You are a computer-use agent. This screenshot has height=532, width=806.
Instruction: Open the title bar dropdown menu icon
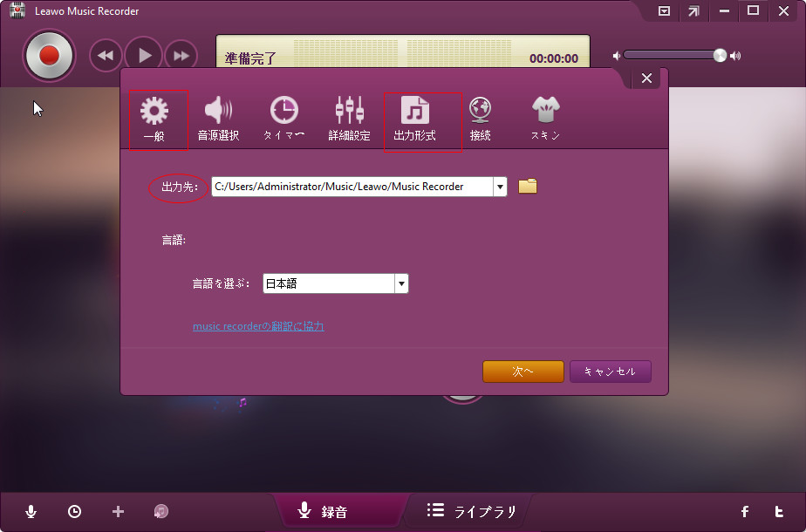point(664,10)
